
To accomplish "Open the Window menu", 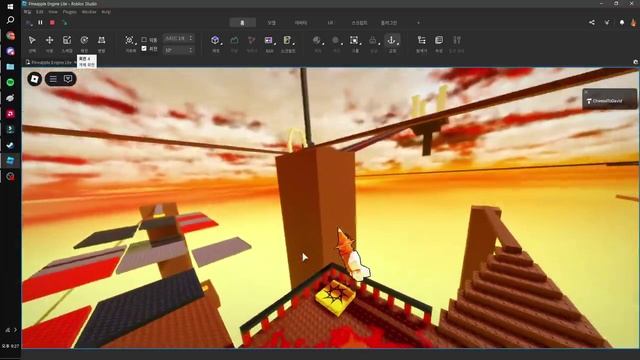I will 89,12.
